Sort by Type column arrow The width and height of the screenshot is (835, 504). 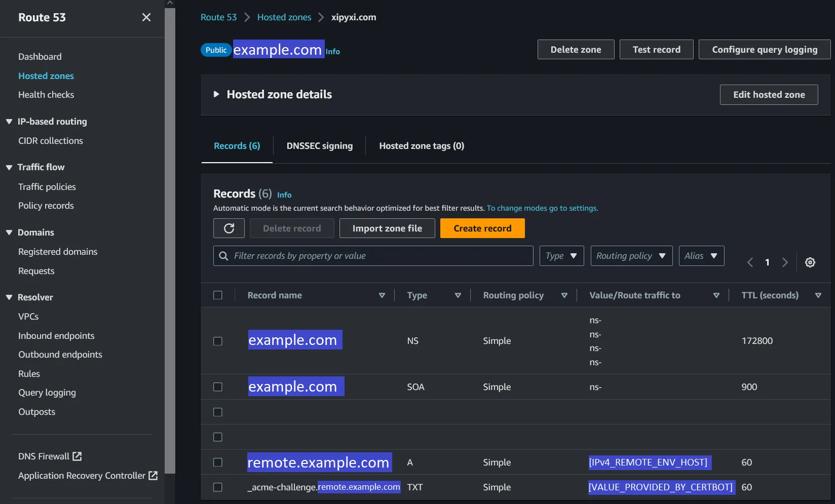[458, 295]
